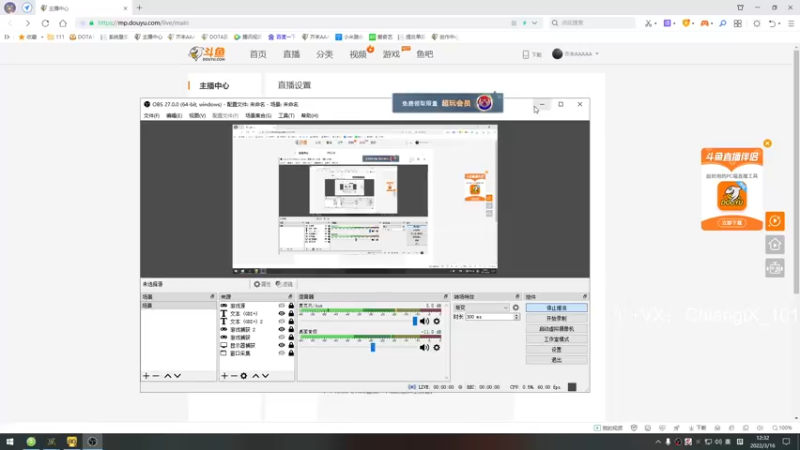Open the OBS 工具(T) menu
Screen dimensions: 800x450
286,116
